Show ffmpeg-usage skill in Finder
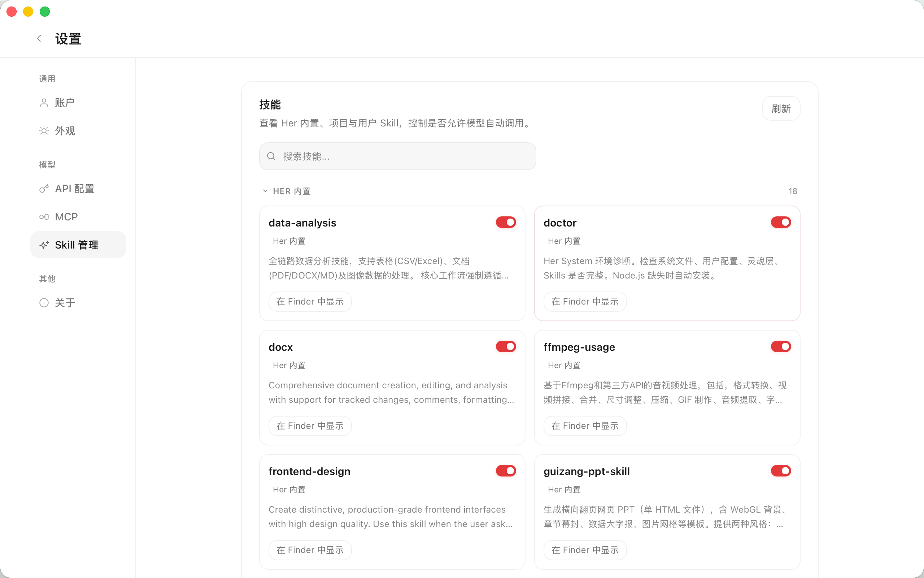Viewport: 924px width, 578px height. [x=585, y=426]
